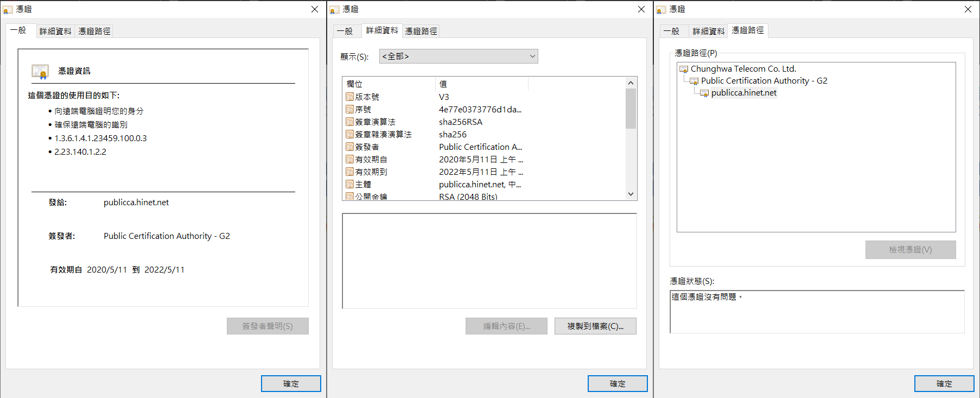The height and width of the screenshot is (398, 980).
Task: Select 憑證路徑 tab in right window
Action: pos(748,30)
